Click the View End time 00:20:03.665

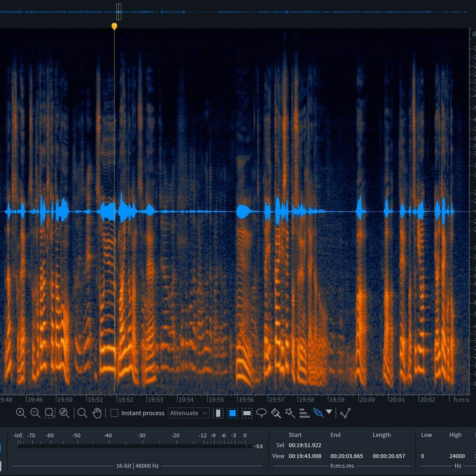(347, 456)
